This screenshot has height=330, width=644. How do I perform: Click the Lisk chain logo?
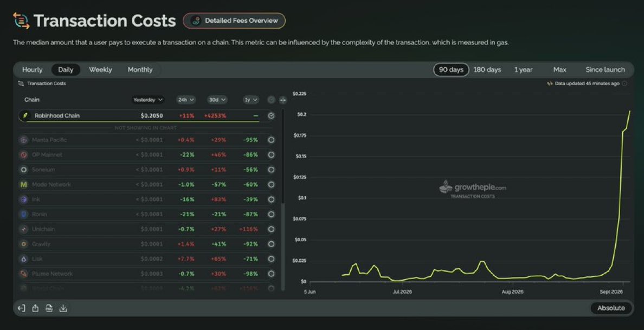pos(24,259)
